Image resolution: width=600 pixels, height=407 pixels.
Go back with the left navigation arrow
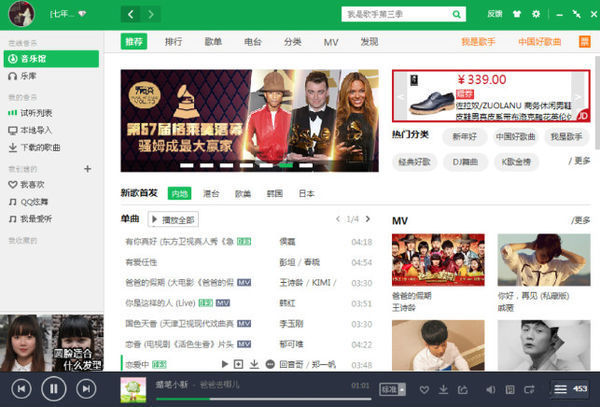131,15
